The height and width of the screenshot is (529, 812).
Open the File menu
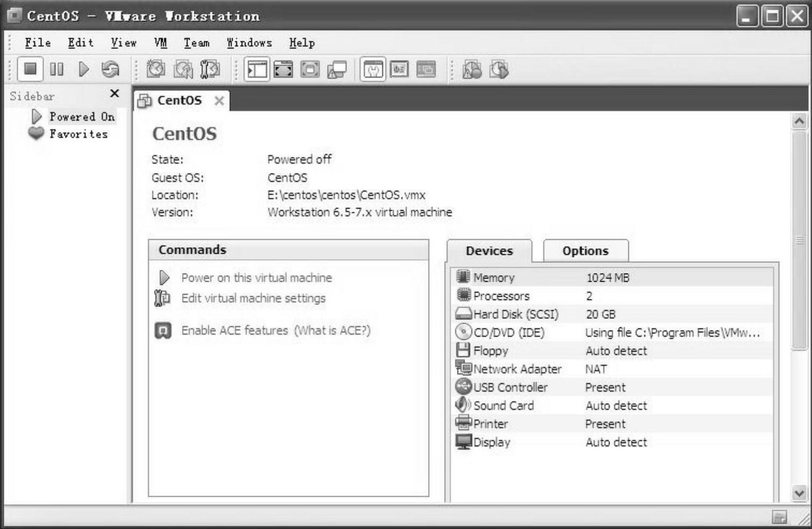point(38,43)
